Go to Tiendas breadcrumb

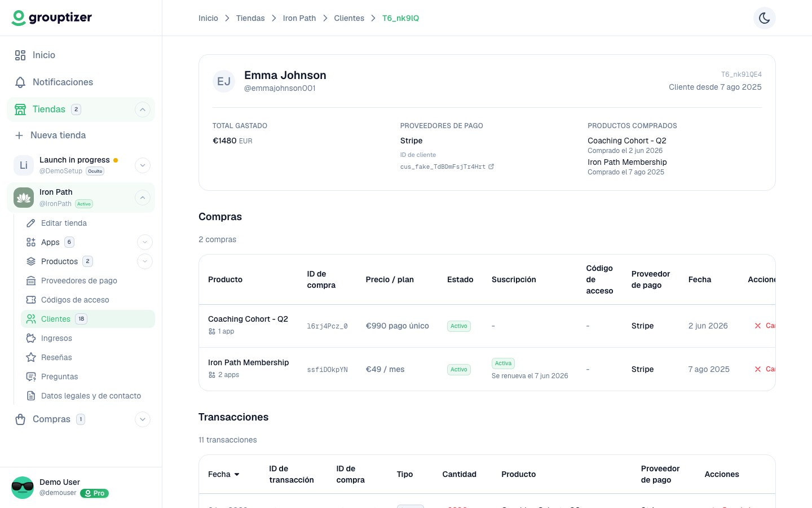(250, 18)
